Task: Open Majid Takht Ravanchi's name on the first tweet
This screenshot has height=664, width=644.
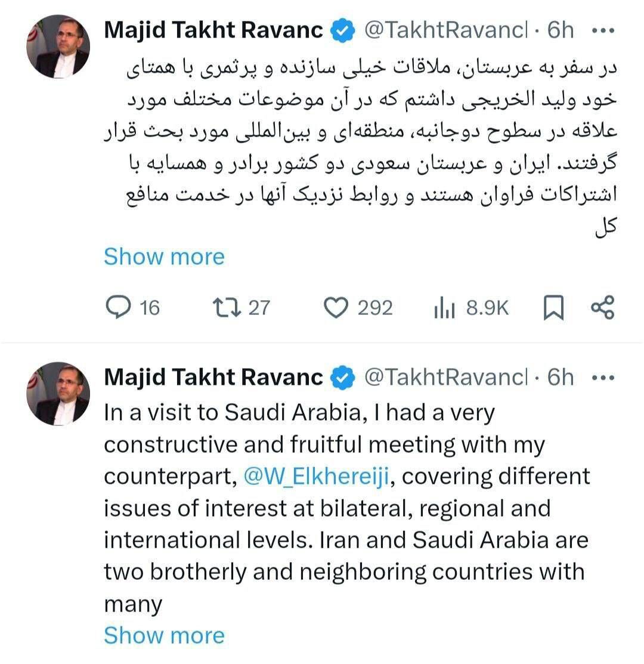Action: [x=213, y=30]
